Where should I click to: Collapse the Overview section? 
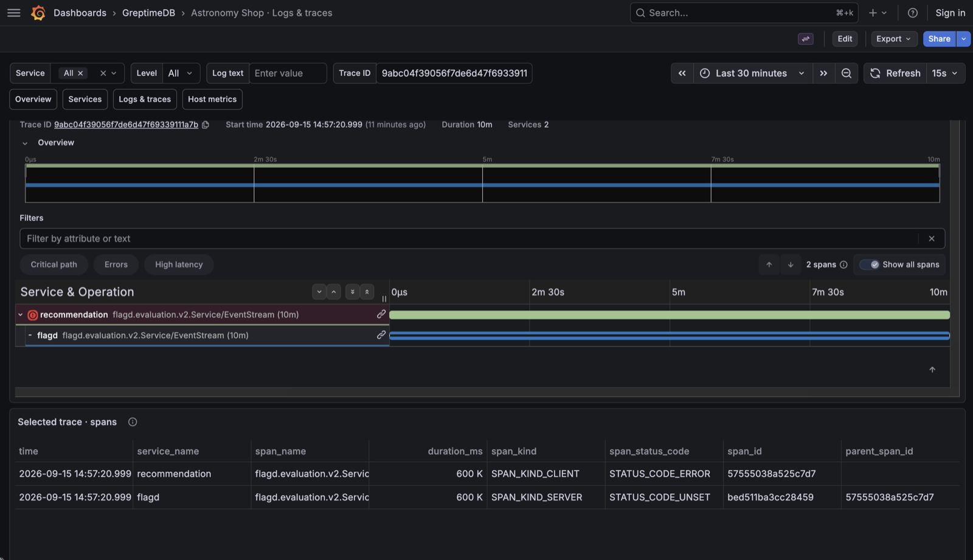coord(25,143)
